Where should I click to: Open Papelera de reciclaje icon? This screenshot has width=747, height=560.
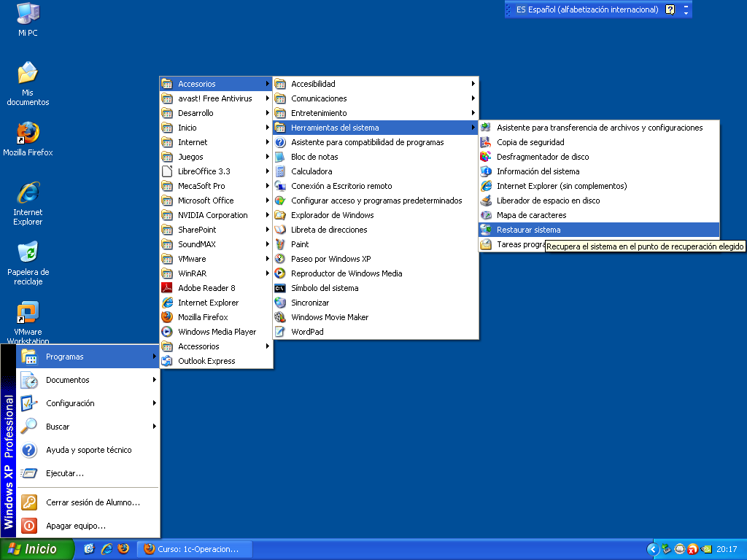(x=28, y=263)
